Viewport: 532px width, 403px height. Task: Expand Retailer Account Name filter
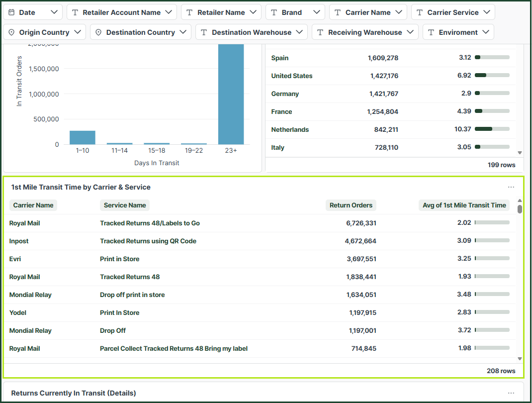(x=122, y=12)
